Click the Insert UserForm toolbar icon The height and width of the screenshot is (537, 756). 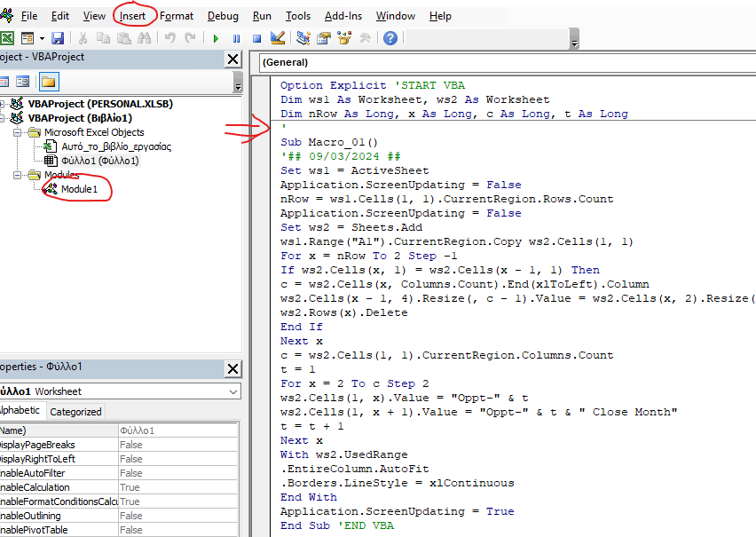click(28, 38)
